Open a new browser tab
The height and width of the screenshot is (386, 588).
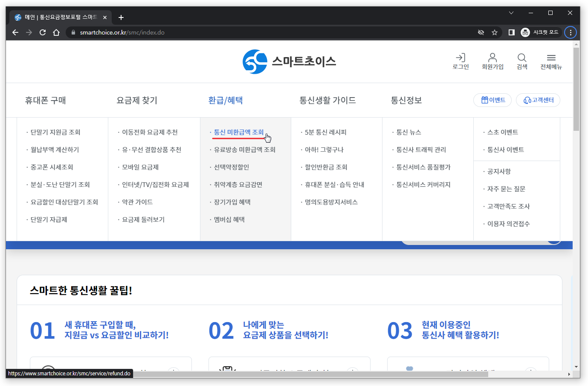tap(121, 17)
